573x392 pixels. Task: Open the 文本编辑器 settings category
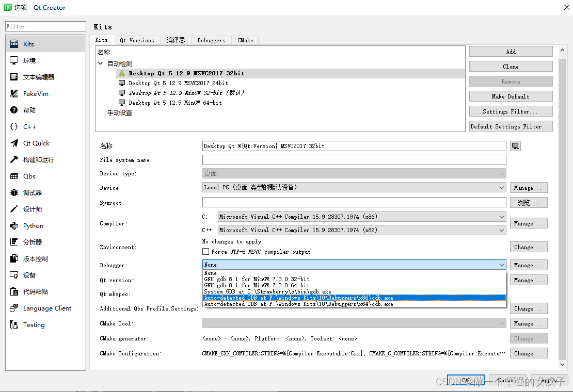(x=45, y=77)
